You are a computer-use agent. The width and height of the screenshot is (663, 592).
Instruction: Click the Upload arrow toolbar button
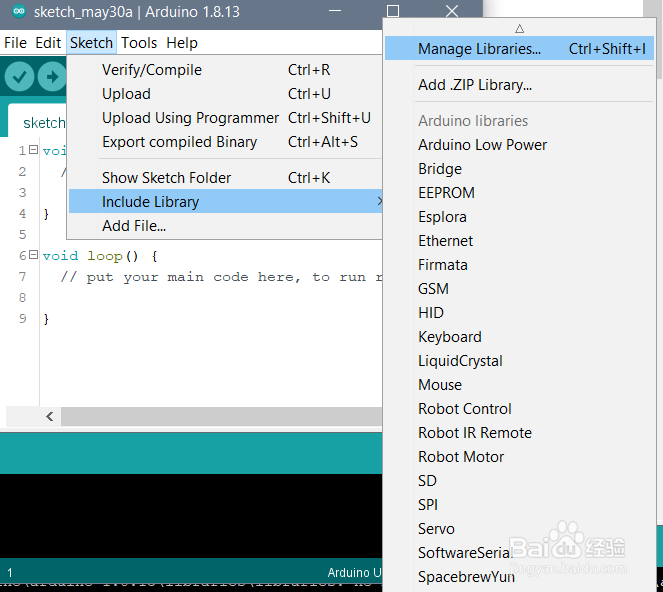52,77
